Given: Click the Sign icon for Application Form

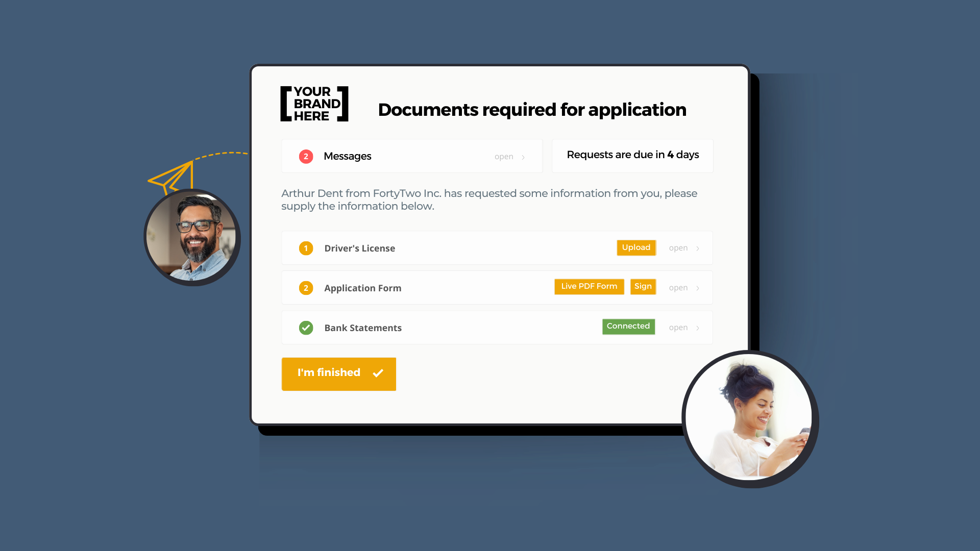Looking at the screenshot, I should point(642,287).
